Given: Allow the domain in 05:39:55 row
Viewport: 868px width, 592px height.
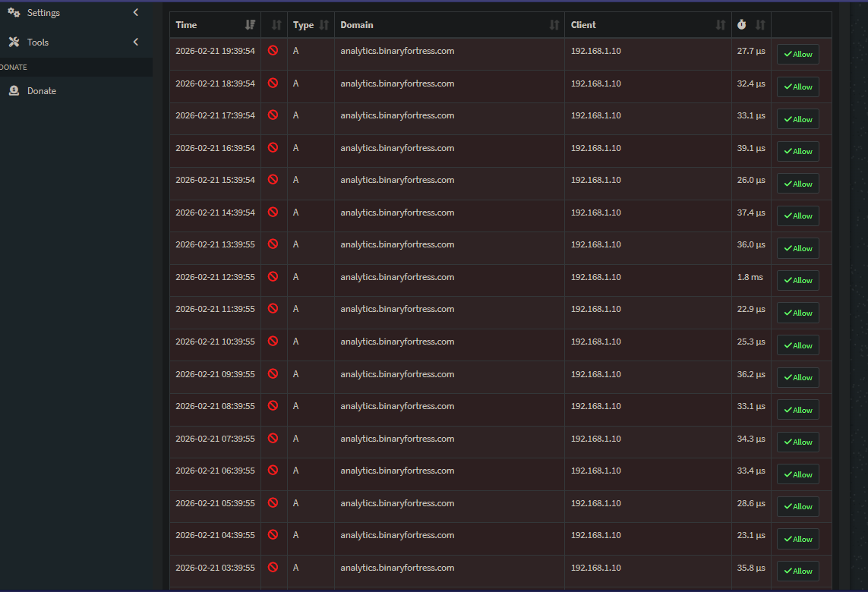Looking at the screenshot, I should [x=797, y=507].
